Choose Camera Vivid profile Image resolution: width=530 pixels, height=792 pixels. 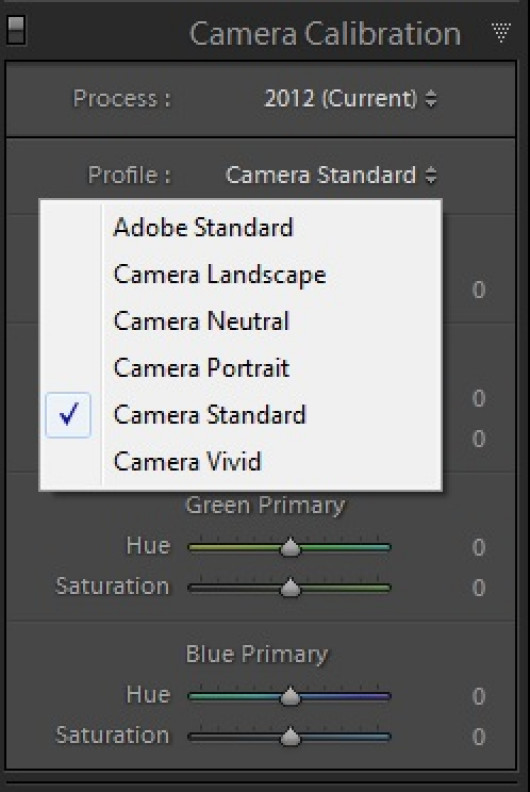(x=240, y=461)
